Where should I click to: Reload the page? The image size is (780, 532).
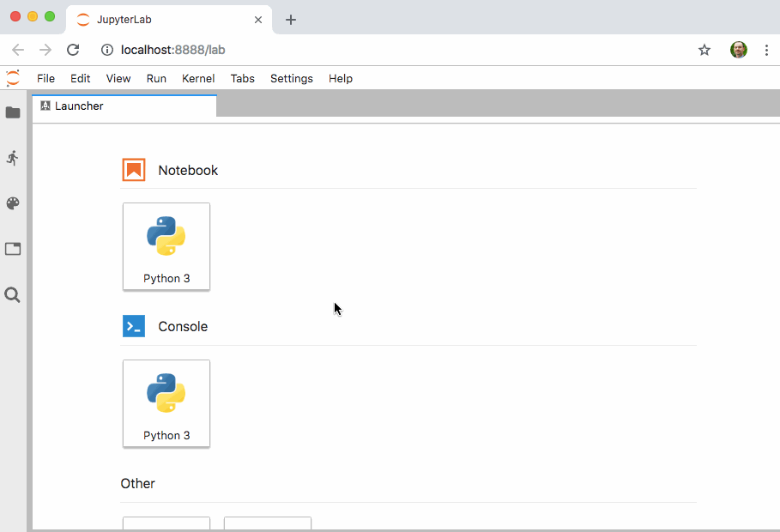[x=73, y=50]
